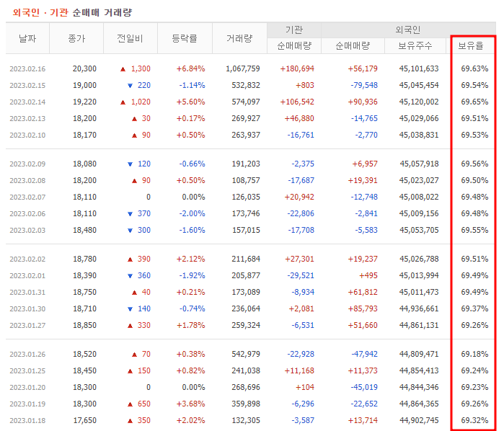
Task: Click the 외국인 group header
Action: point(408,30)
